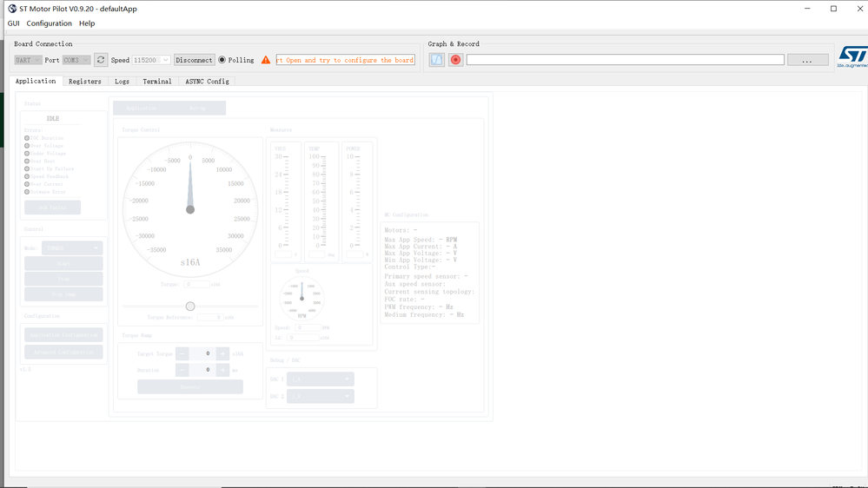Click the record file path field
Image resolution: width=868 pixels, height=488 pixels.
tap(625, 60)
